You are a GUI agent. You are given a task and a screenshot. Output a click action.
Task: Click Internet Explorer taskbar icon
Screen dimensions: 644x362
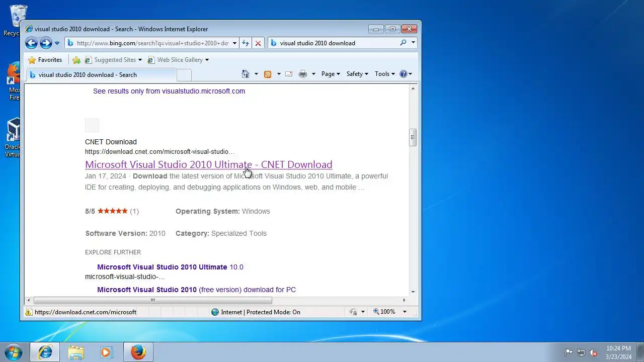(x=45, y=352)
